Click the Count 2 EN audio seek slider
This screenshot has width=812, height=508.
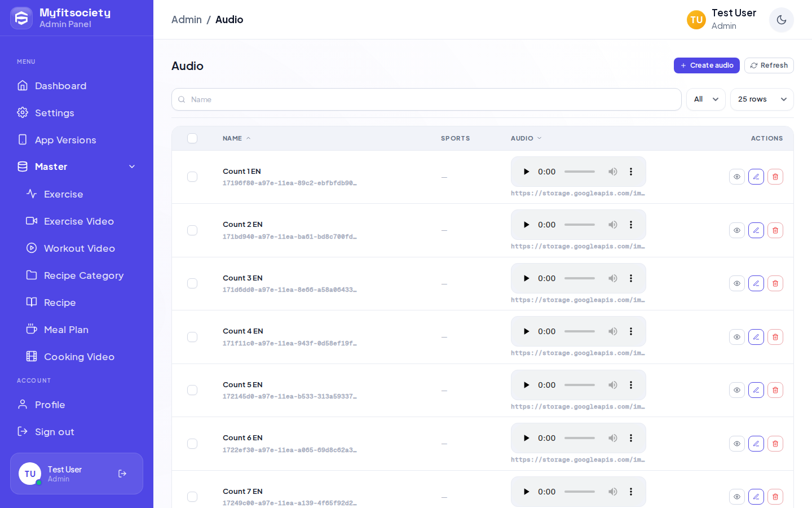point(580,225)
